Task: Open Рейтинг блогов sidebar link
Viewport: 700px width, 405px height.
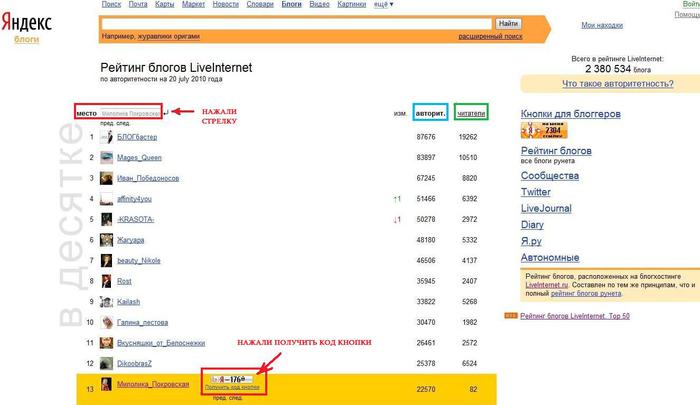Action: click(x=556, y=150)
